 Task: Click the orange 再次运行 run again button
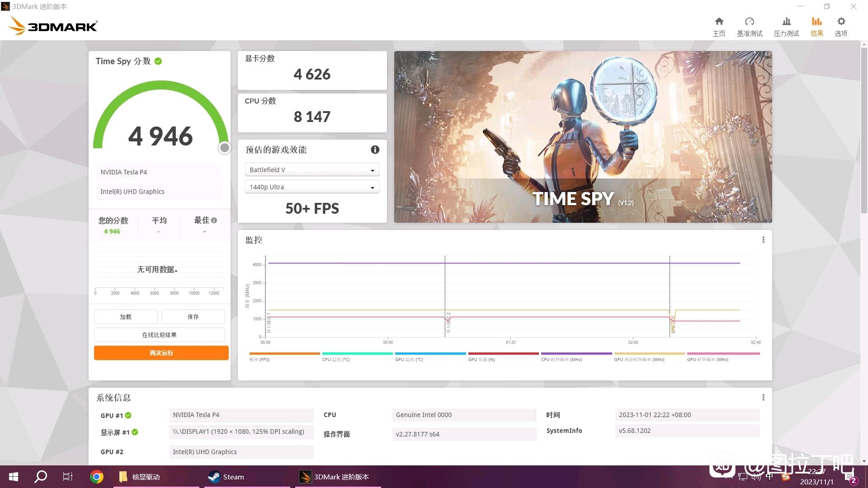click(x=161, y=353)
